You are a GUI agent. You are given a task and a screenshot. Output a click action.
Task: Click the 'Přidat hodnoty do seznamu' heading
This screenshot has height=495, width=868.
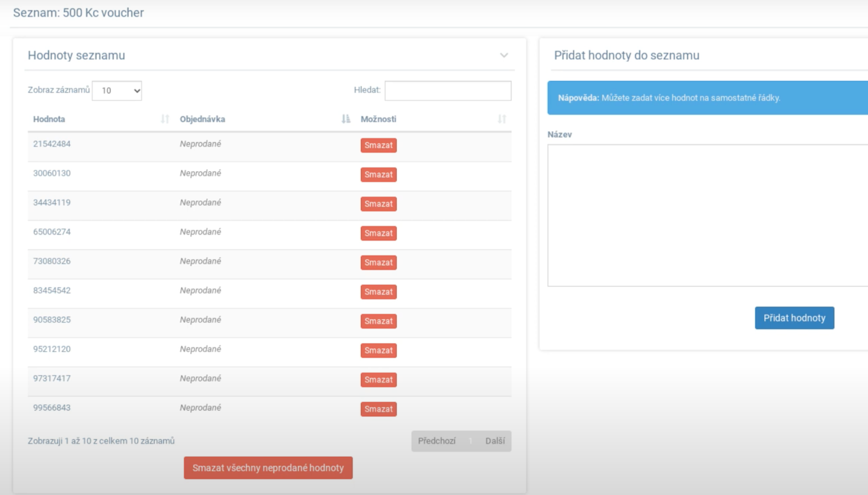coord(627,55)
